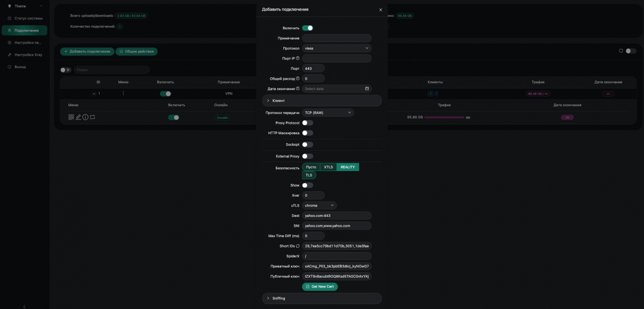The width and height of the screenshot is (644, 309).
Task: Click the green Онлайн status badge
Action: coord(223,117)
